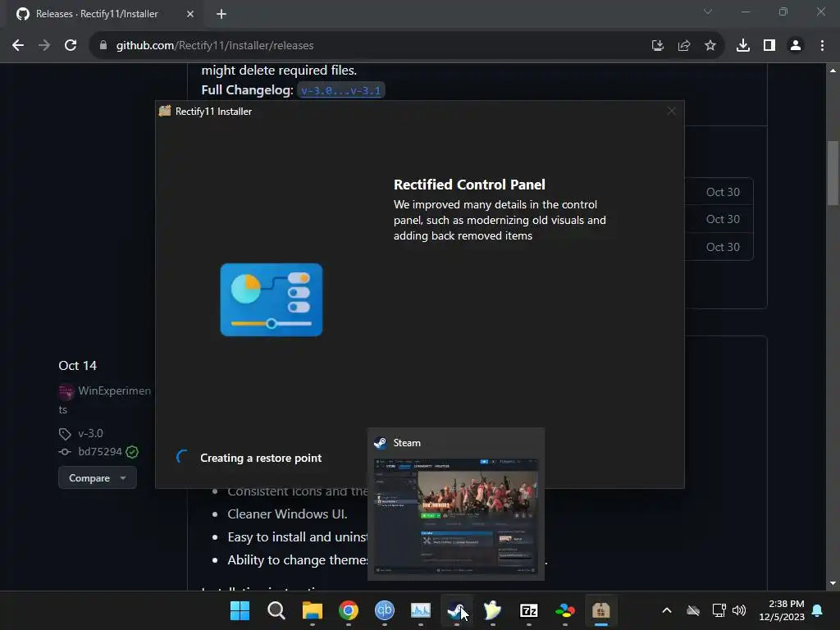Open the Chrome profile icon
This screenshot has width=840, height=630.
coord(796,46)
